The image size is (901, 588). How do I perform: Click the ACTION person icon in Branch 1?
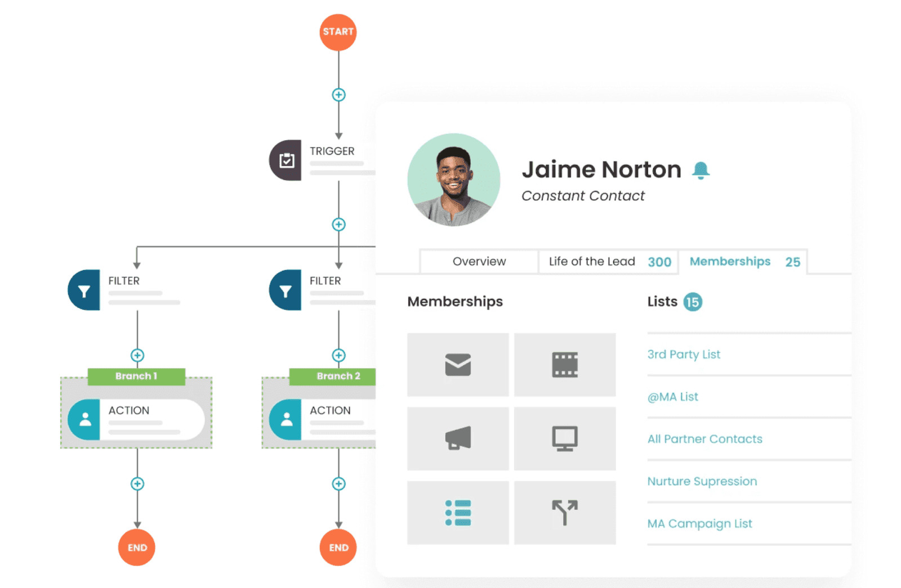tap(84, 420)
